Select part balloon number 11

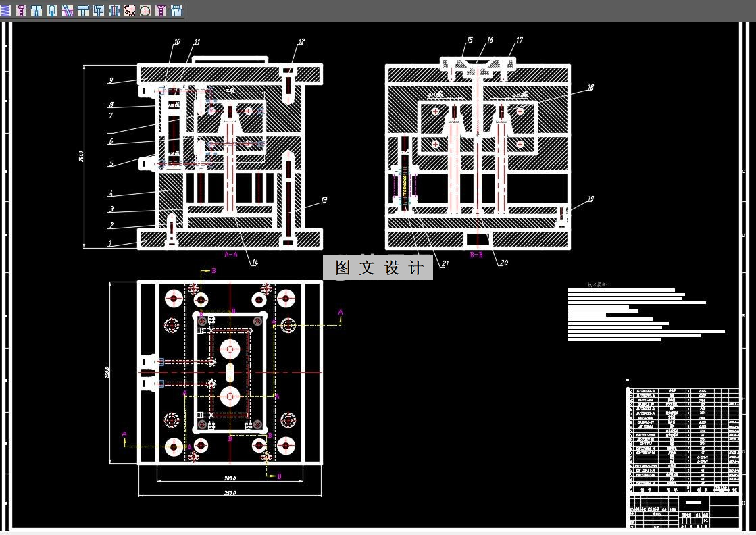[x=197, y=42]
